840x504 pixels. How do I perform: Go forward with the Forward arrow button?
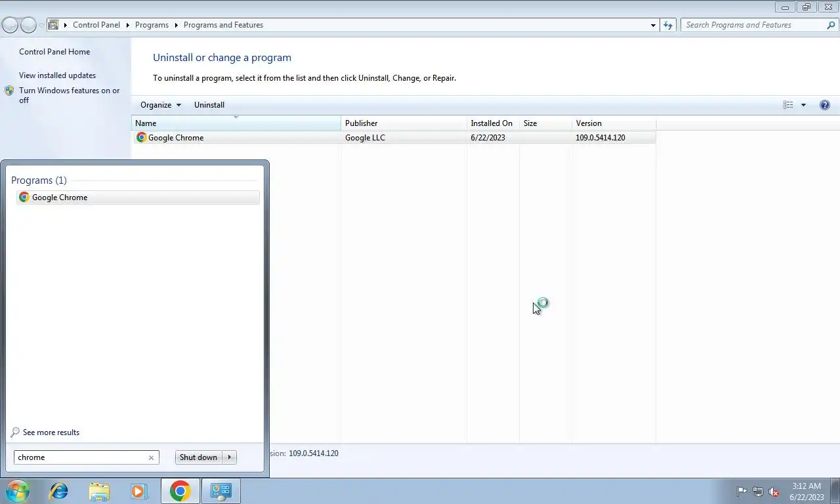click(x=28, y=25)
